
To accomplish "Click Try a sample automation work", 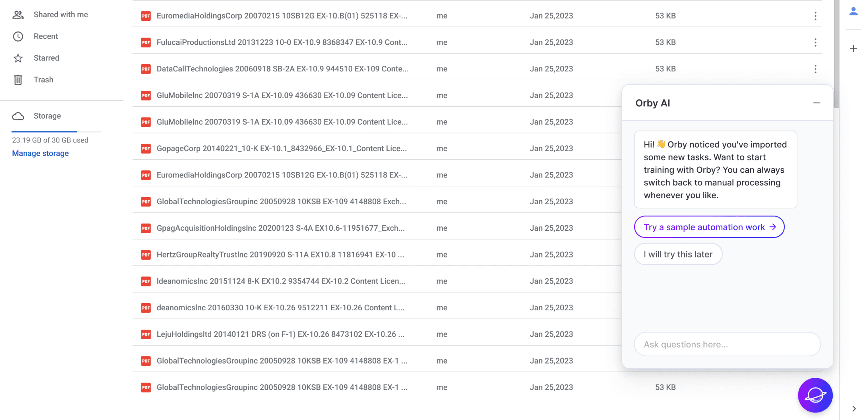I will click(x=709, y=227).
